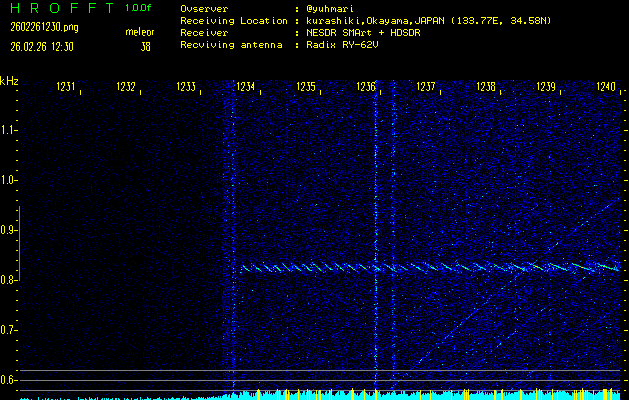Click the meteor count value 38
Screen dimensions: 629x400
[x=146, y=45]
